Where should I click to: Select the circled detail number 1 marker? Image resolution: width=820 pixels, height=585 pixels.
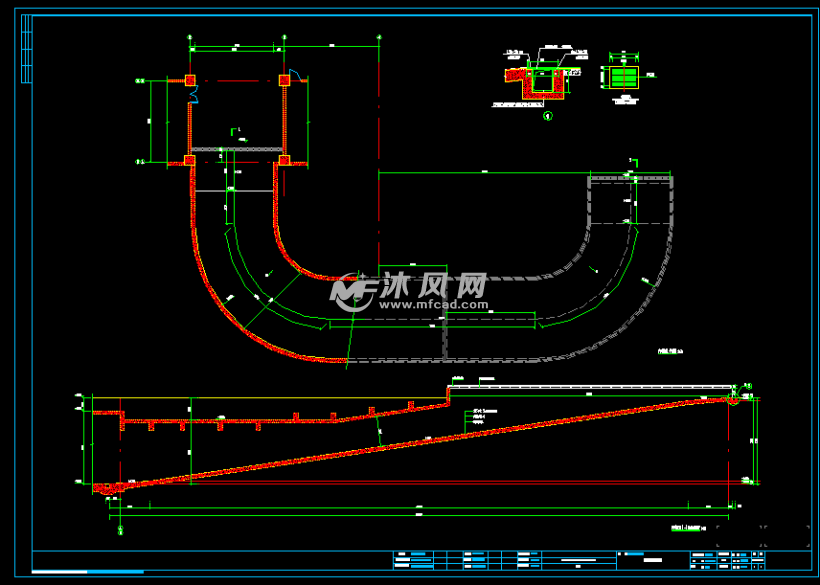point(548,116)
